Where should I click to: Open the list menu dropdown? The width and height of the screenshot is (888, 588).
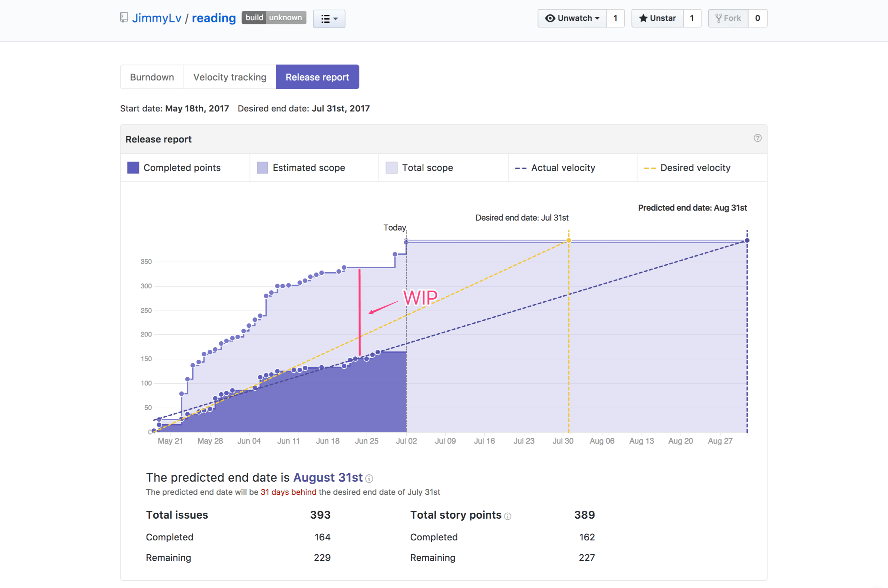click(x=329, y=19)
